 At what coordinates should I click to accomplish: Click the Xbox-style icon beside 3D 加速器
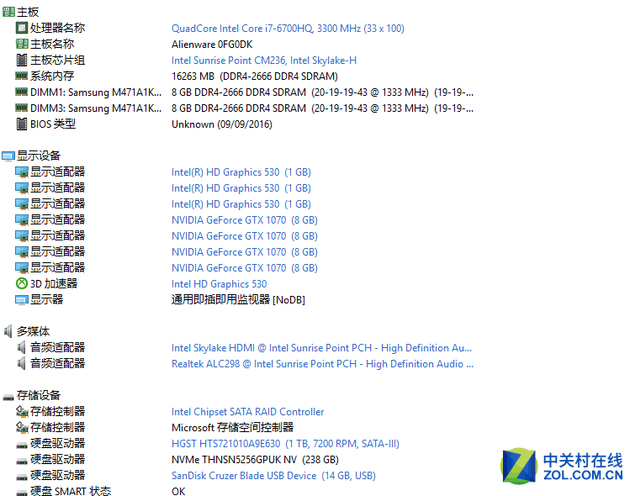[22, 283]
